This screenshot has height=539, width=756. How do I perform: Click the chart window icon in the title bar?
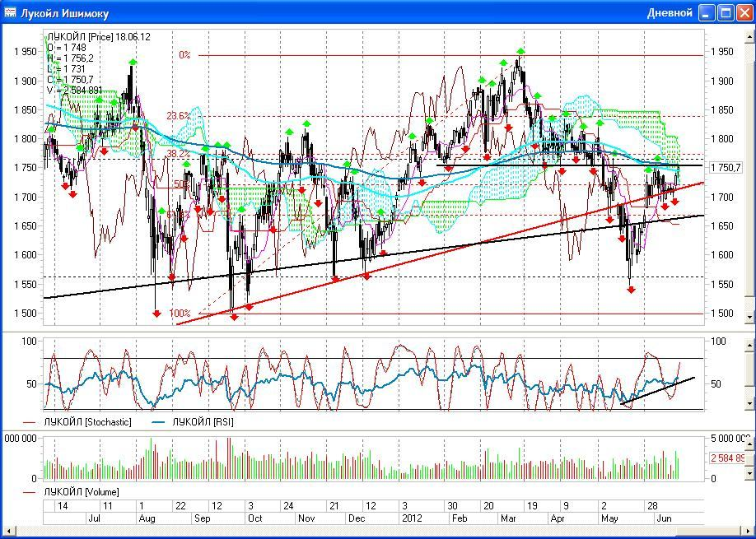pyautogui.click(x=10, y=12)
